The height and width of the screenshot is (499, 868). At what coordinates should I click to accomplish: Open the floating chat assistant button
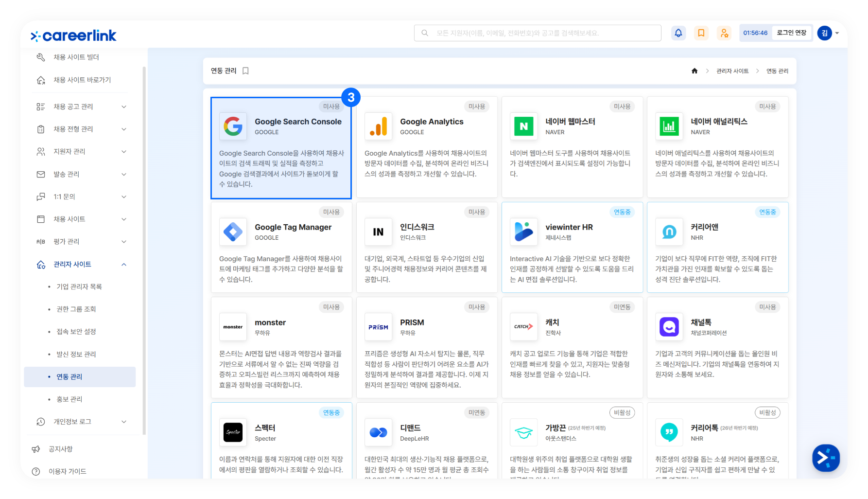tap(826, 458)
